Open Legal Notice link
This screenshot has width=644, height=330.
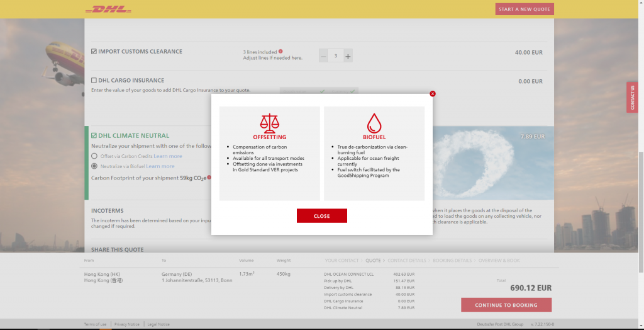tap(158, 324)
